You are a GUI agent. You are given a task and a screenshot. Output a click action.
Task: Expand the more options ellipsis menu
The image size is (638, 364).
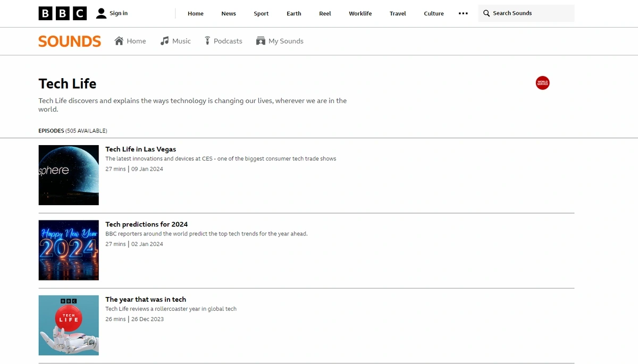(x=463, y=13)
